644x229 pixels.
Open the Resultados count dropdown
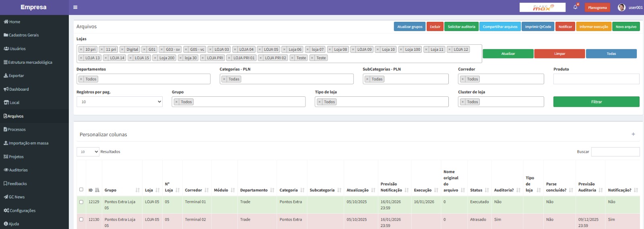[88, 152]
